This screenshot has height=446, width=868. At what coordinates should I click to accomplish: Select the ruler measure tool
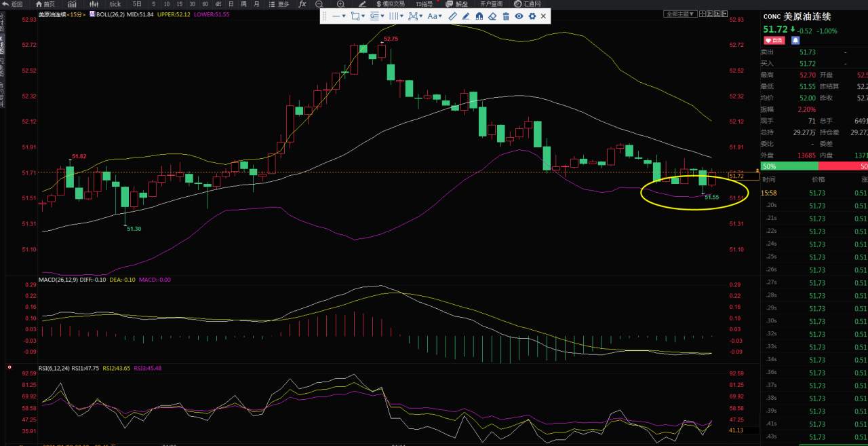(453, 16)
